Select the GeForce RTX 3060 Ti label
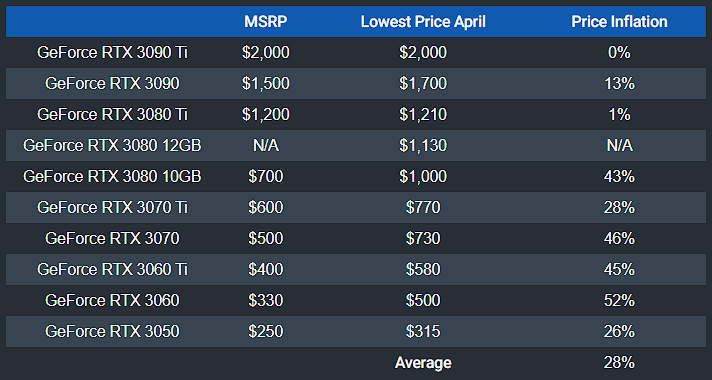This screenshot has height=380, width=712. tap(112, 270)
